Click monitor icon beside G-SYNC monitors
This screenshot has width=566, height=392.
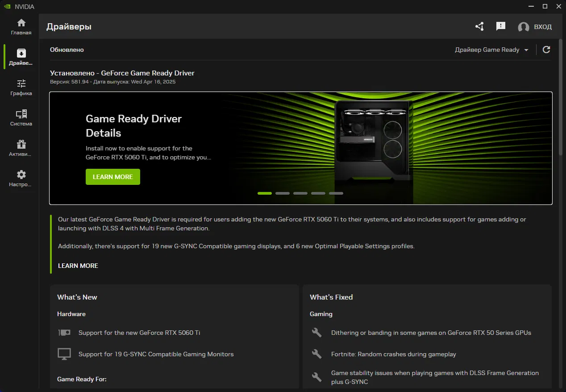pyautogui.click(x=64, y=354)
